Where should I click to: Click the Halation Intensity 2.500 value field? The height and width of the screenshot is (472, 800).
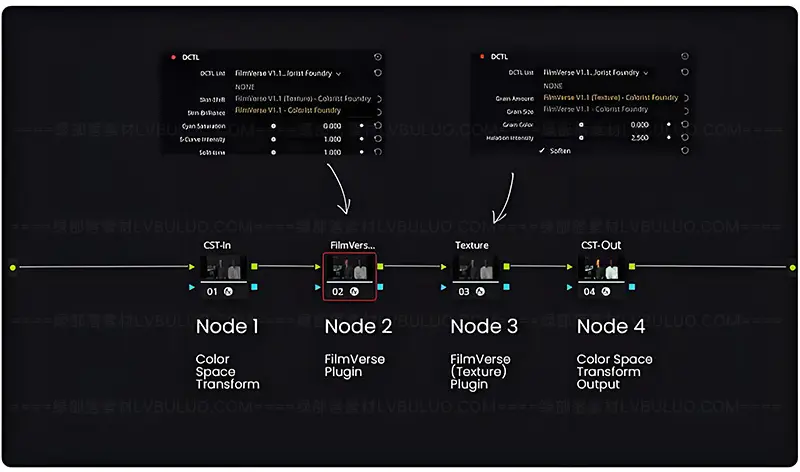point(640,138)
